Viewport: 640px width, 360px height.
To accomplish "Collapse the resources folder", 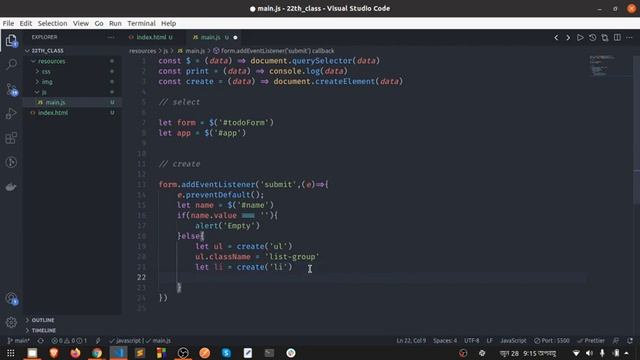I will tap(51, 61).
